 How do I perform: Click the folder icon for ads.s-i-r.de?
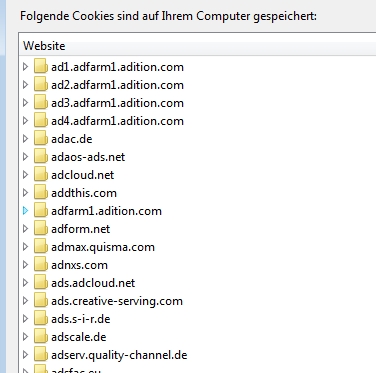pos(41,318)
